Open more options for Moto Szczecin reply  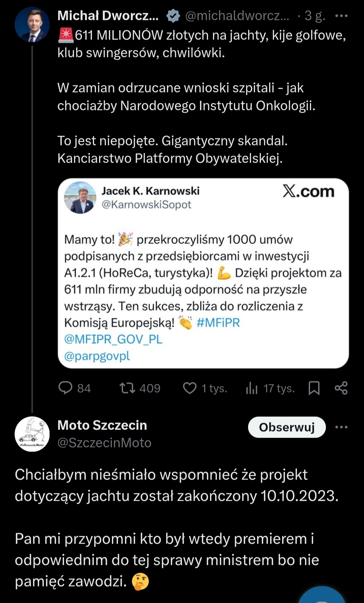341,427
